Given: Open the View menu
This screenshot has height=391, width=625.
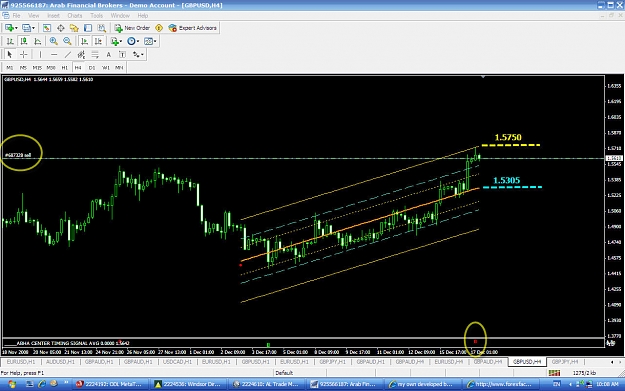Looking at the screenshot, I should pos(33,16).
